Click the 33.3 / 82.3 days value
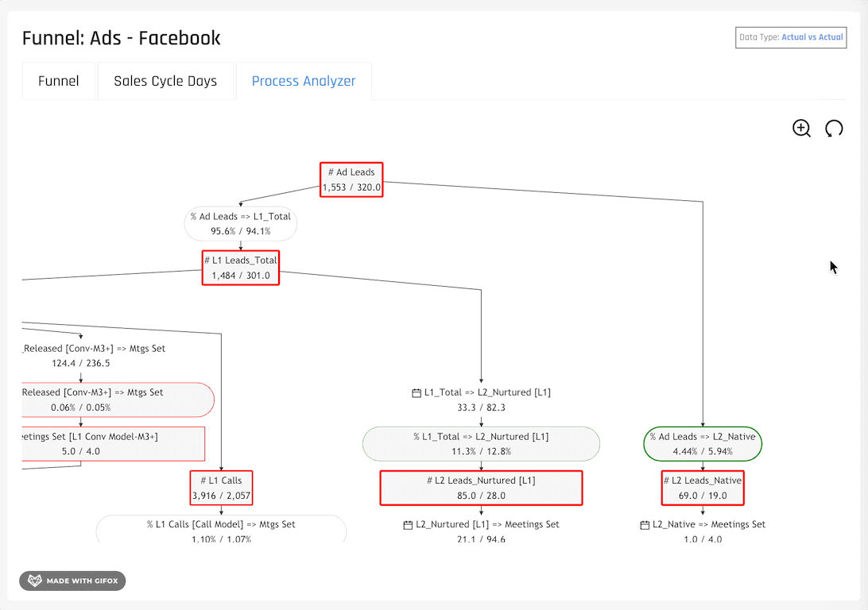This screenshot has height=610, width=868. click(481, 407)
